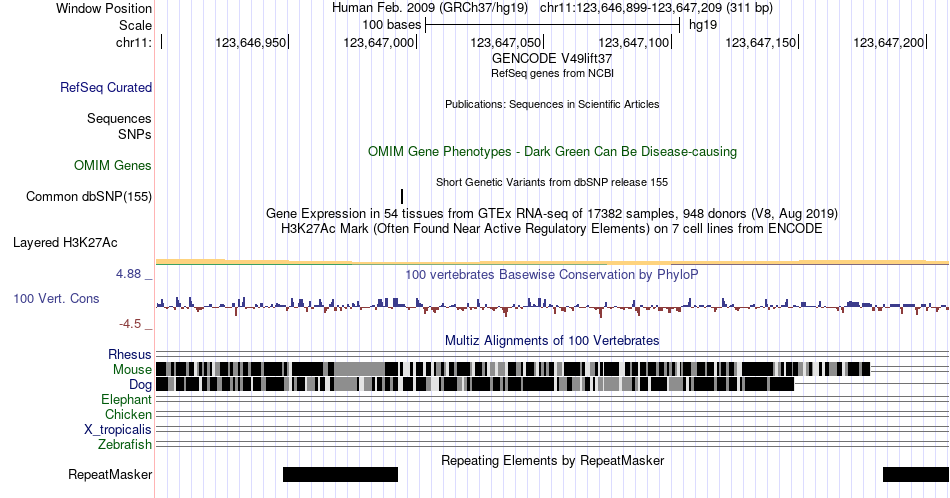Click the Mouse alignment bar
This screenshot has height=498, width=950.
tap(513, 369)
